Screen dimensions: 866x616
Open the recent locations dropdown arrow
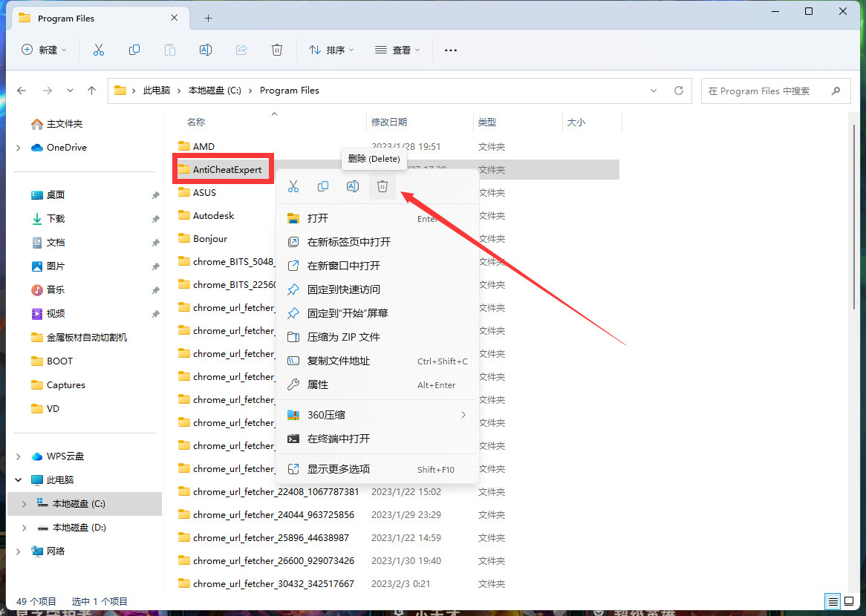tap(70, 91)
